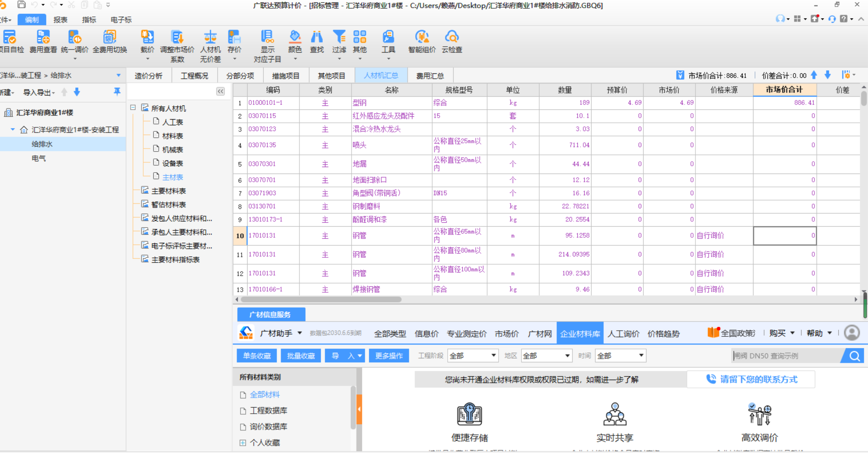
Task: Click the 统一调价 unified pricing icon
Action: (x=75, y=37)
